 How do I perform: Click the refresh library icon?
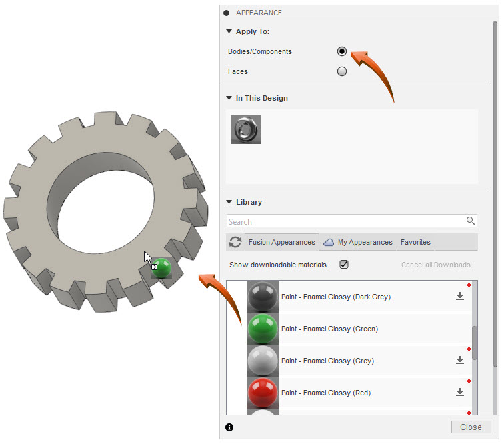[x=235, y=242]
